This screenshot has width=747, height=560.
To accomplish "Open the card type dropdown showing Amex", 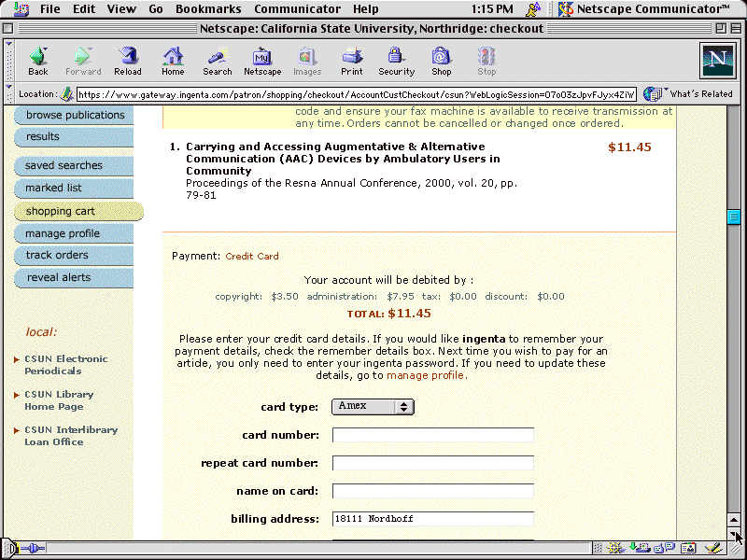I will coord(373,406).
